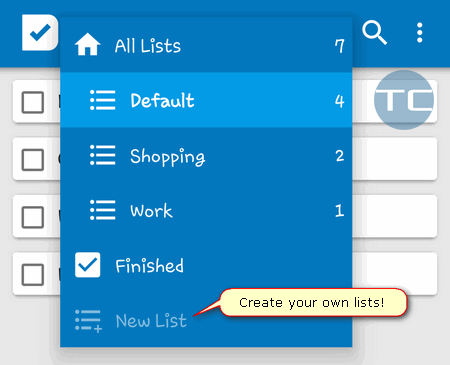Click the home icon beside All Lists
Viewport: 450px width, 365px height.
tap(87, 44)
